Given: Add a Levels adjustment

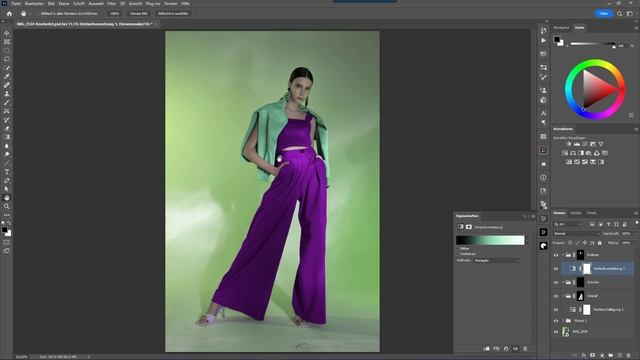Looking at the screenshot, I should pos(577,144).
